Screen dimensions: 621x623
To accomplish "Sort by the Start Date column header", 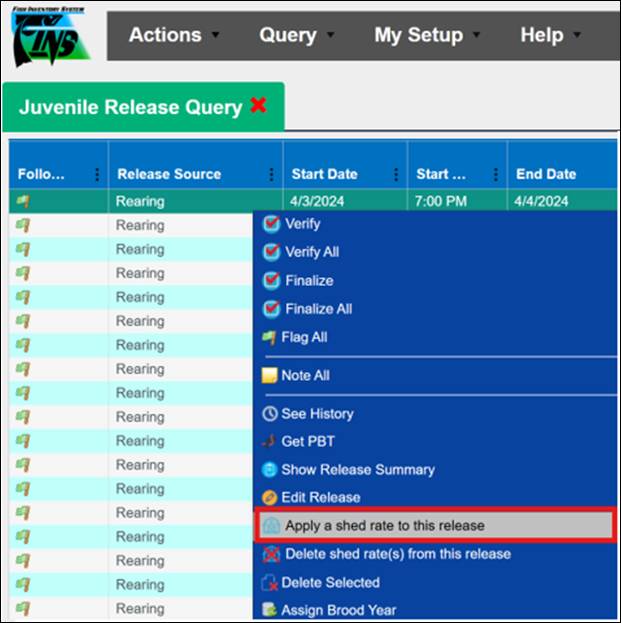I will (x=325, y=174).
